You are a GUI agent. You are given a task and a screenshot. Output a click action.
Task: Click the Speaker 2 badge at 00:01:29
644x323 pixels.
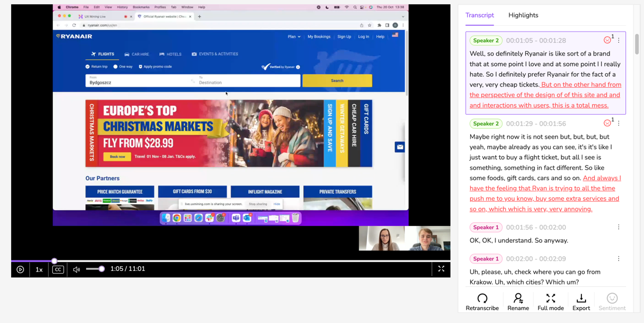(x=486, y=123)
